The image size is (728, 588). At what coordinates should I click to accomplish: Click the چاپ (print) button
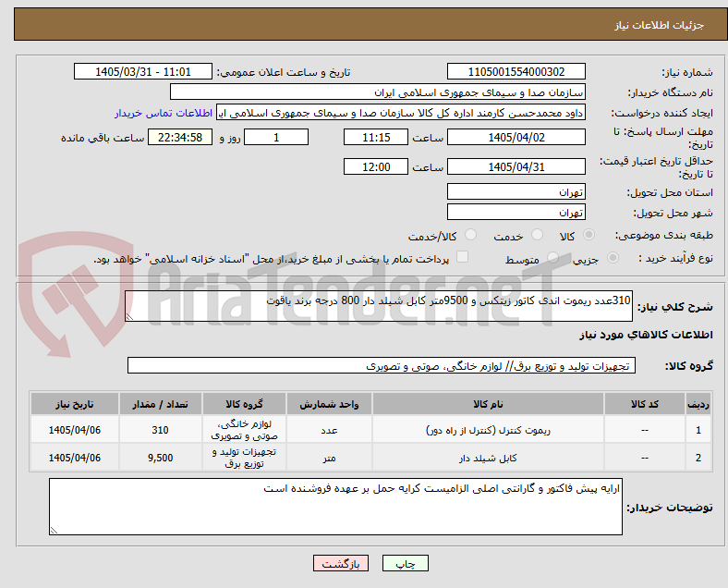[x=406, y=563]
